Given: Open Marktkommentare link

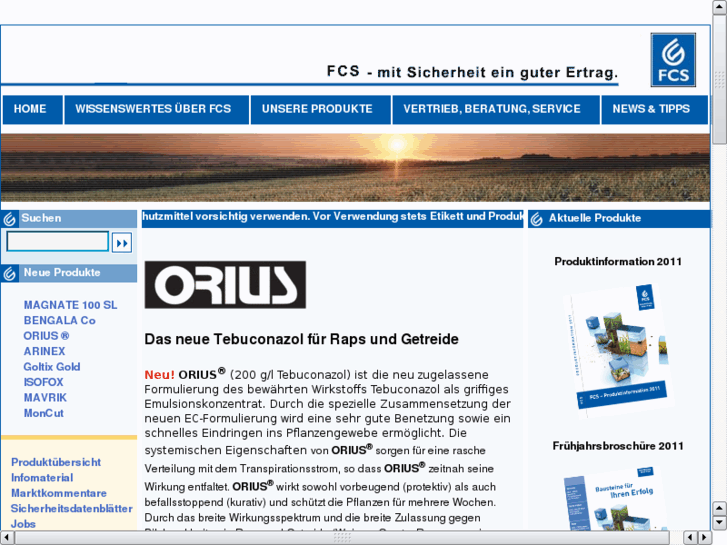Looking at the screenshot, I should pyautogui.click(x=59, y=493).
